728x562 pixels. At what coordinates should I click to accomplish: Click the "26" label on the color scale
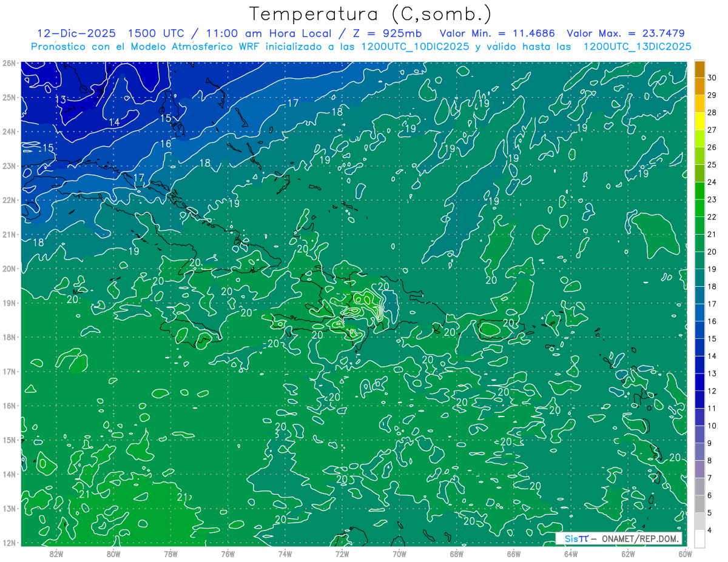712,147
